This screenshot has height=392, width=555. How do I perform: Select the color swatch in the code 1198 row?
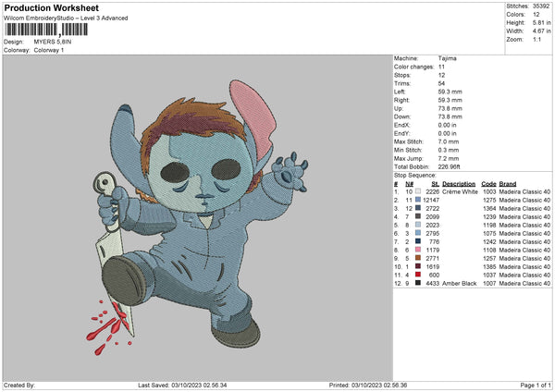point(418,225)
